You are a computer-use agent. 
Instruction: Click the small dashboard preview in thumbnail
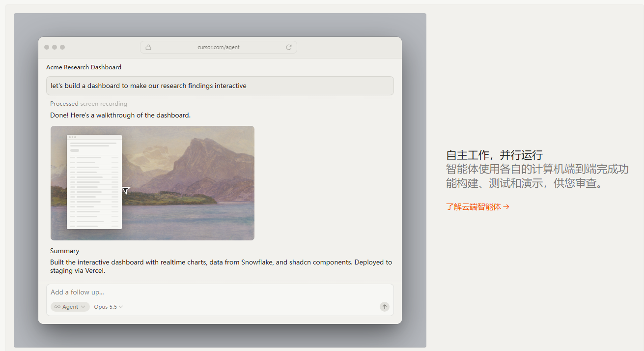(x=94, y=182)
